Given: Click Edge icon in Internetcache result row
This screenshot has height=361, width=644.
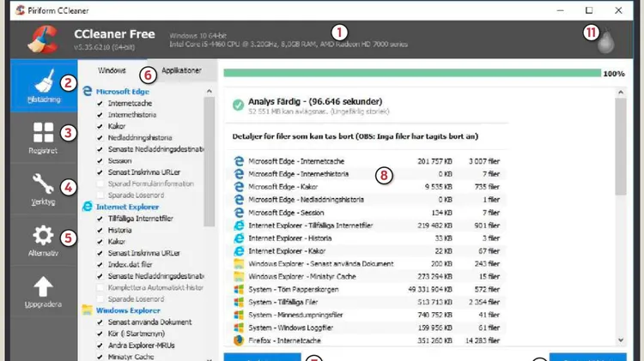Looking at the screenshot, I should pyautogui.click(x=239, y=161).
